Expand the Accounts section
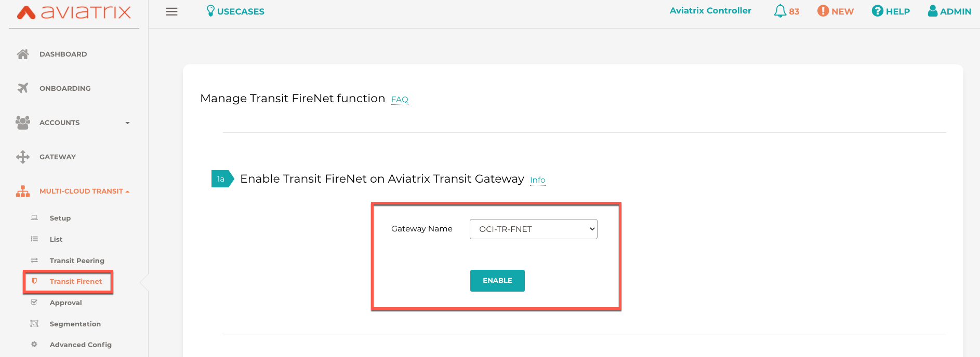980x357 pixels. click(x=127, y=122)
